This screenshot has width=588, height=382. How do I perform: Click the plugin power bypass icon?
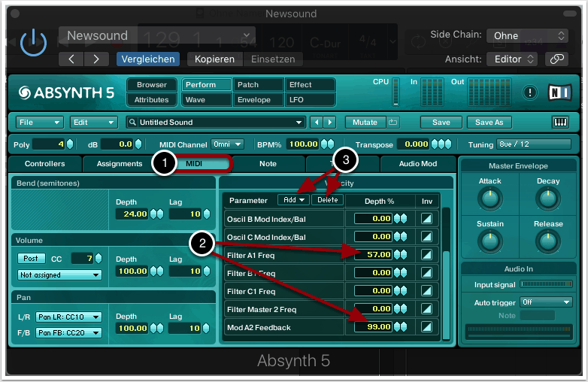(33, 44)
